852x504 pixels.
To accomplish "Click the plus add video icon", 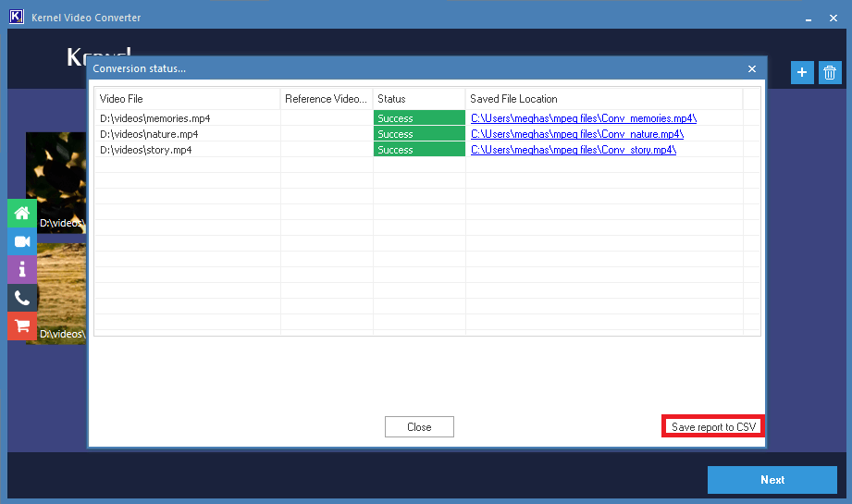I will (802, 72).
